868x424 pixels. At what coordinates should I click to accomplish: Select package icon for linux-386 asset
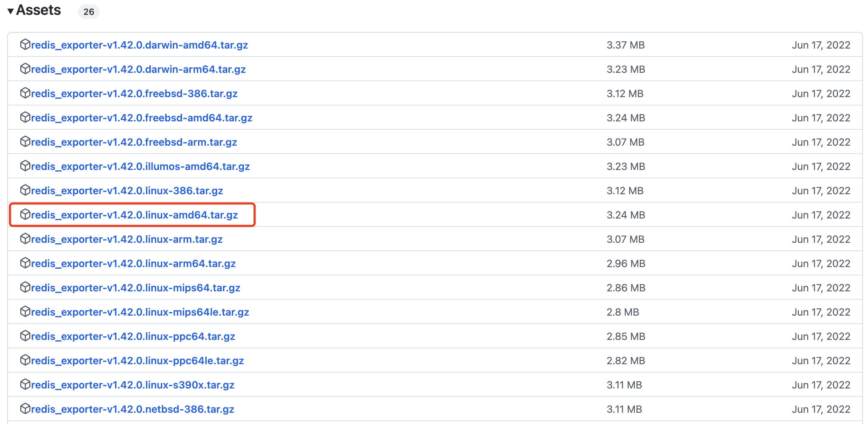pos(25,190)
